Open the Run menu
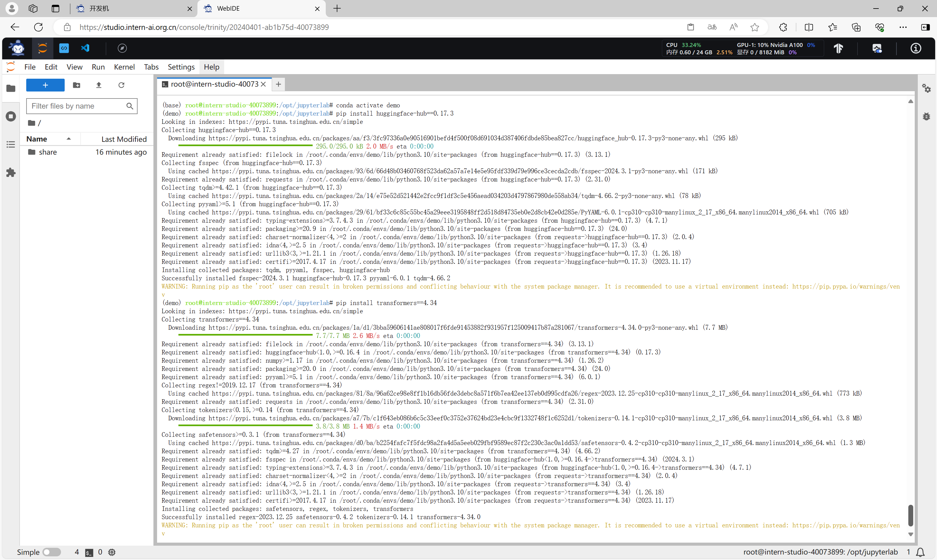Image resolution: width=937 pixels, height=560 pixels. (98, 67)
